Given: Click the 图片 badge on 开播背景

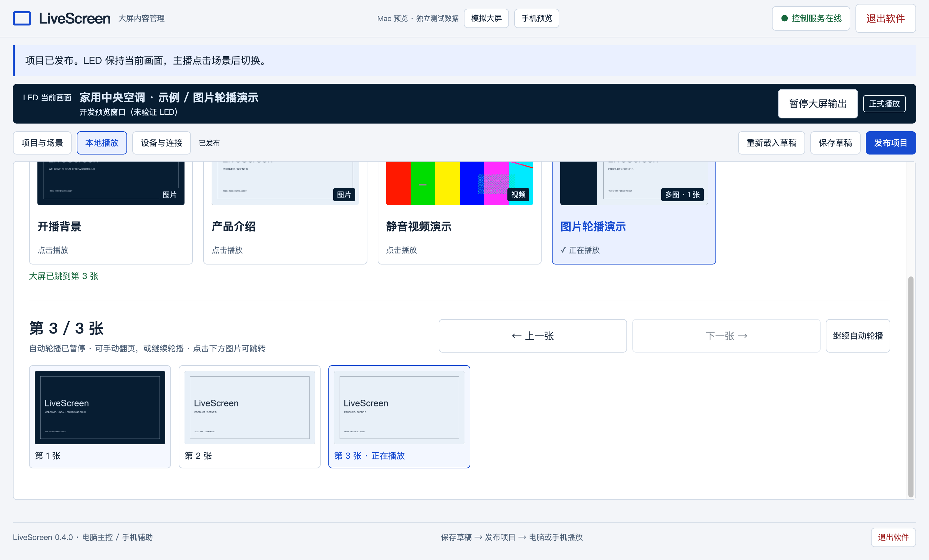Looking at the screenshot, I should pos(169,194).
